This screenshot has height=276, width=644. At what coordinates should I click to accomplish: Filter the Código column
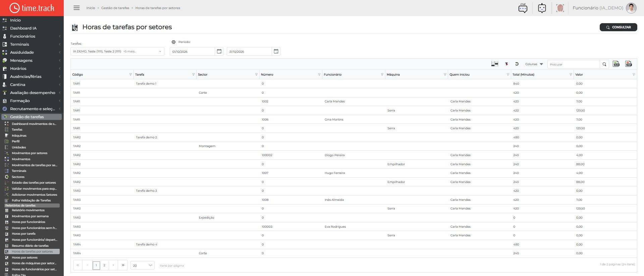(x=130, y=75)
